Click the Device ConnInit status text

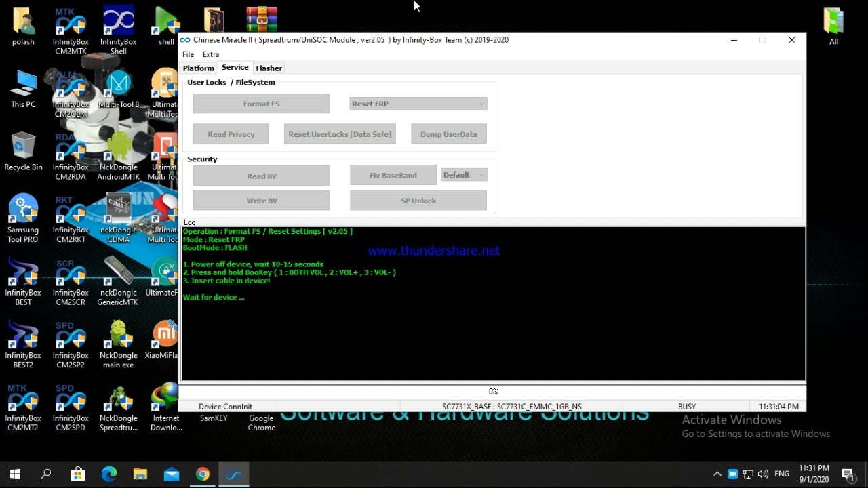[225, 407]
